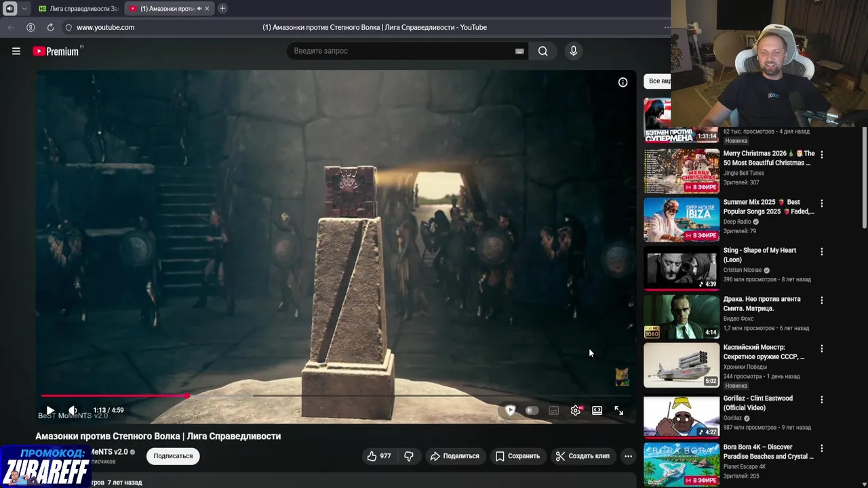Open the YouTube hamburger guide menu
This screenshot has height=488, width=868.
[16, 51]
